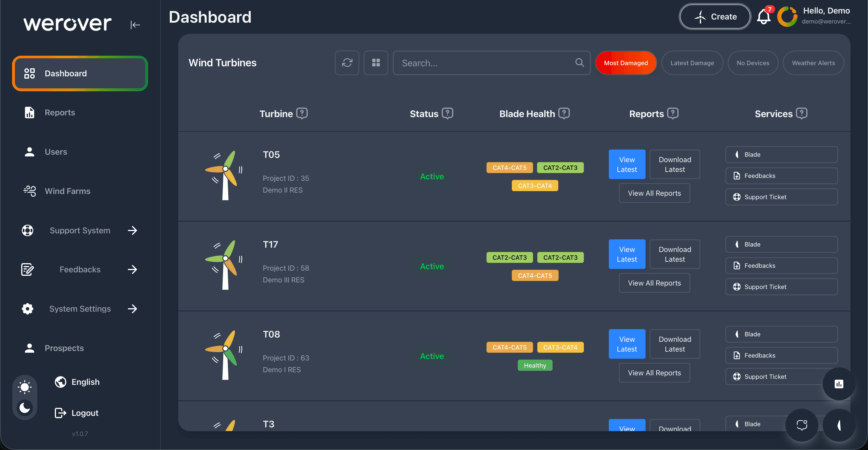View all reports for T08
This screenshot has height=450, width=868.
[654, 373]
